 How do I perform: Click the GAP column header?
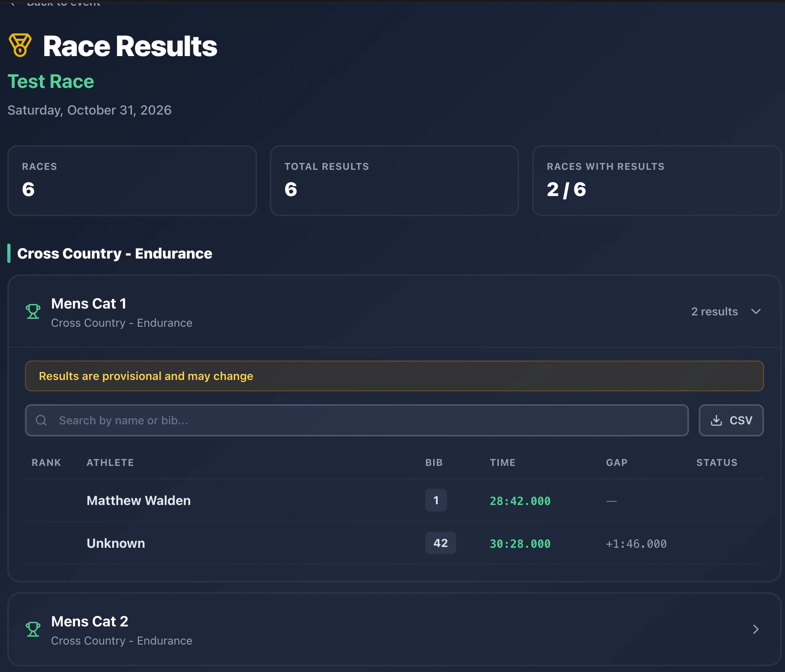point(617,463)
